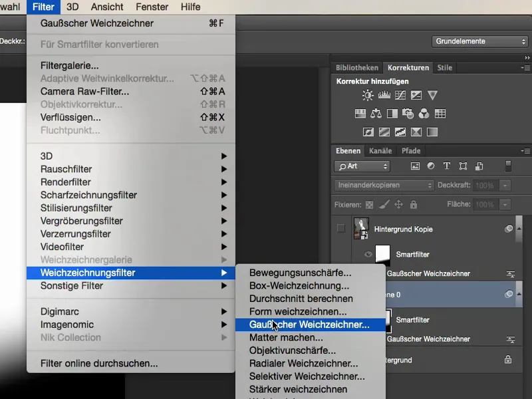Screen dimensions: 532x399
Task: Add an Invert adjustment layer
Action: pyautogui.click(x=368, y=131)
